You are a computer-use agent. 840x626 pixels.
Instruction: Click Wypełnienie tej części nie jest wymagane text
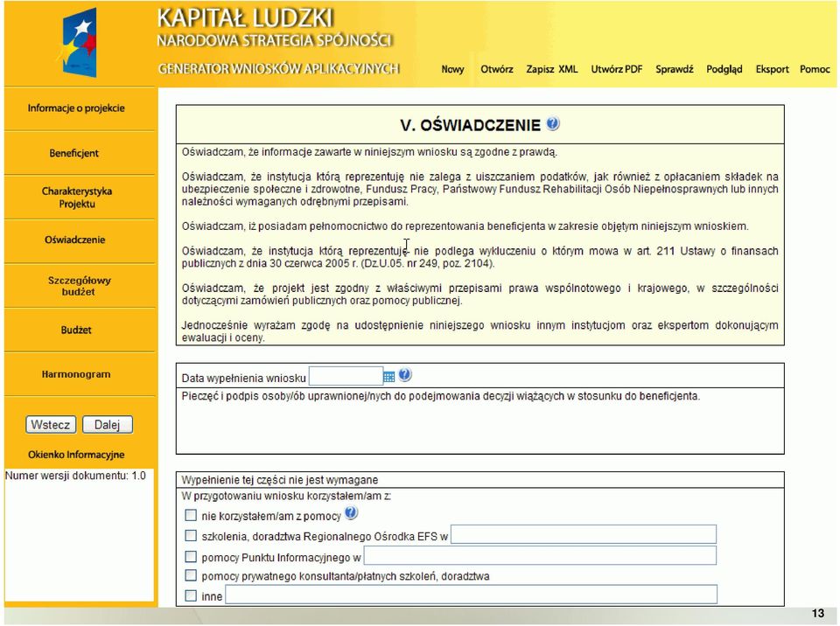click(x=280, y=480)
